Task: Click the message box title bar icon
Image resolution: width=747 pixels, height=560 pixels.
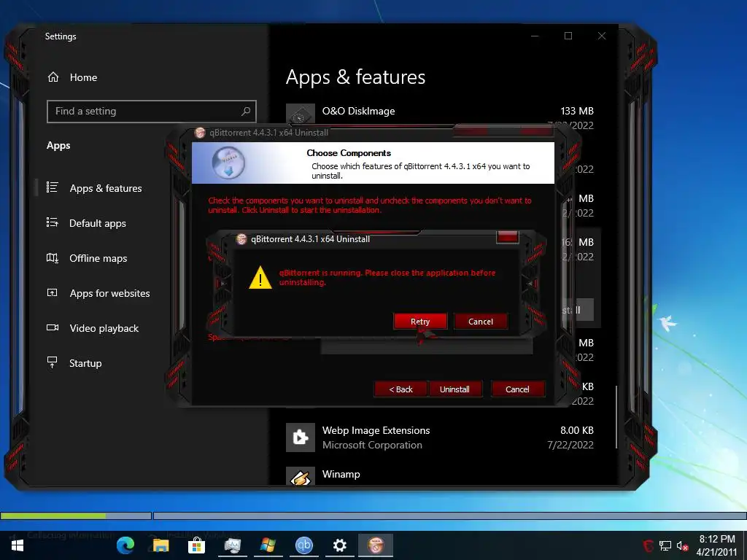Action: point(241,239)
